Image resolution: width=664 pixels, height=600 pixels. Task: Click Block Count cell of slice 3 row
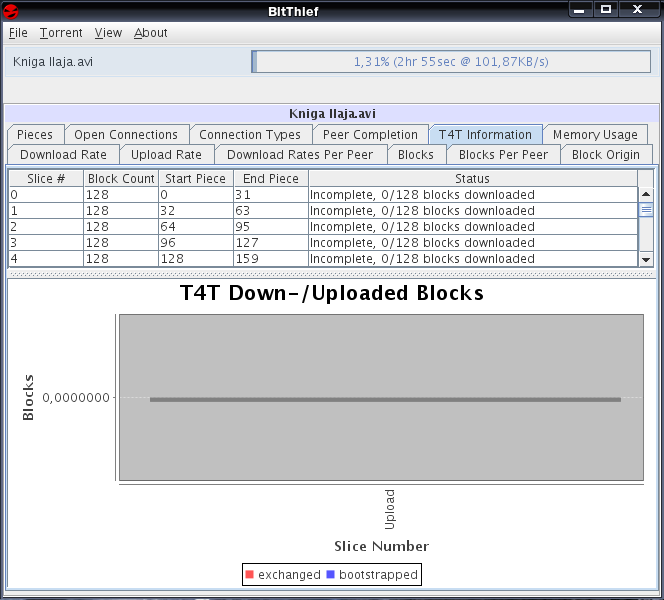click(121, 243)
